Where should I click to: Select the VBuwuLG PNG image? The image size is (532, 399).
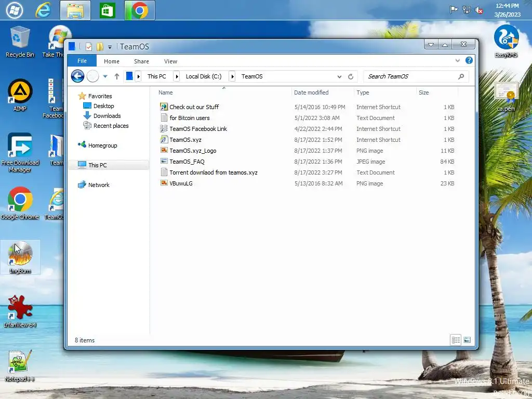coord(181,183)
